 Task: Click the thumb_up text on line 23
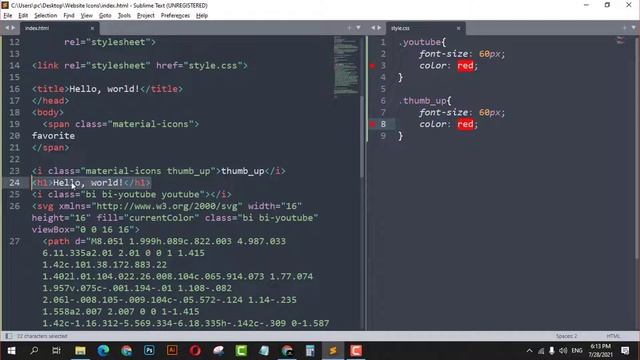pyautogui.click(x=243, y=171)
